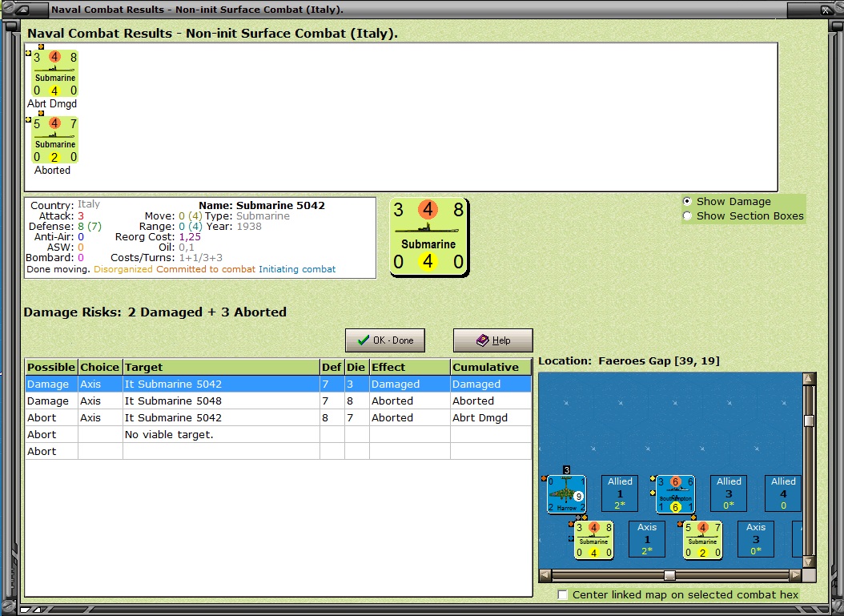This screenshot has width=844, height=616.
Task: Click the 5-4-7 submarine counter on the map
Action: (x=702, y=540)
